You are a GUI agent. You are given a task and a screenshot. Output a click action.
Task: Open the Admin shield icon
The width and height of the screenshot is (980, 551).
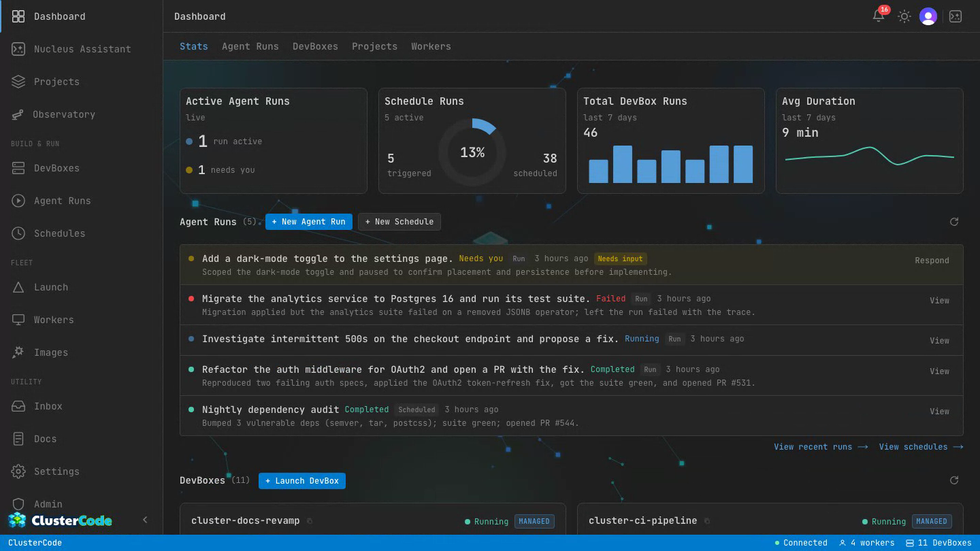tap(18, 504)
